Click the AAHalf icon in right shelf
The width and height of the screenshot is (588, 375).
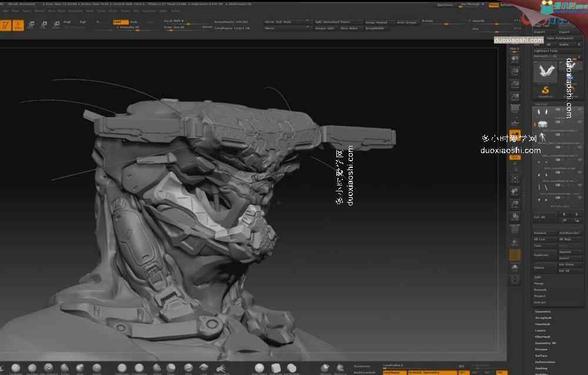(x=515, y=97)
